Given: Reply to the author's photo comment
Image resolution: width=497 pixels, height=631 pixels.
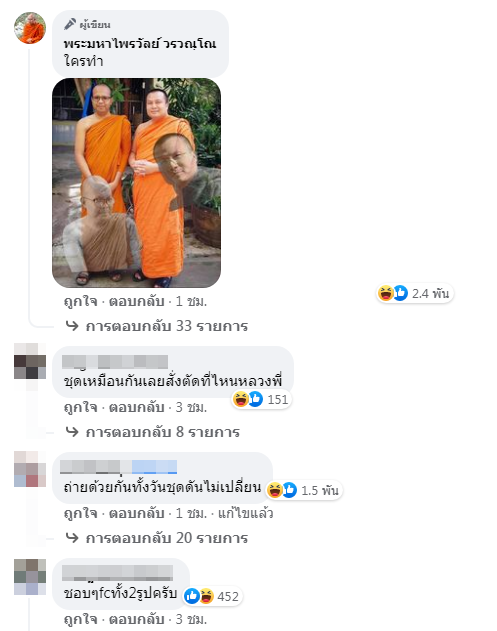Looking at the screenshot, I should (136, 301).
